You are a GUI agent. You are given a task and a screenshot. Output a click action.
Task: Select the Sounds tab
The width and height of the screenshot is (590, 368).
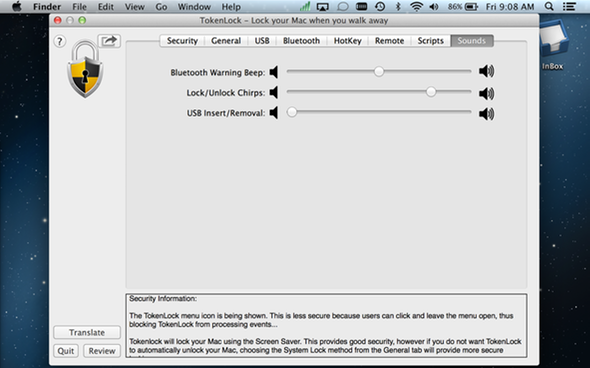tap(472, 41)
